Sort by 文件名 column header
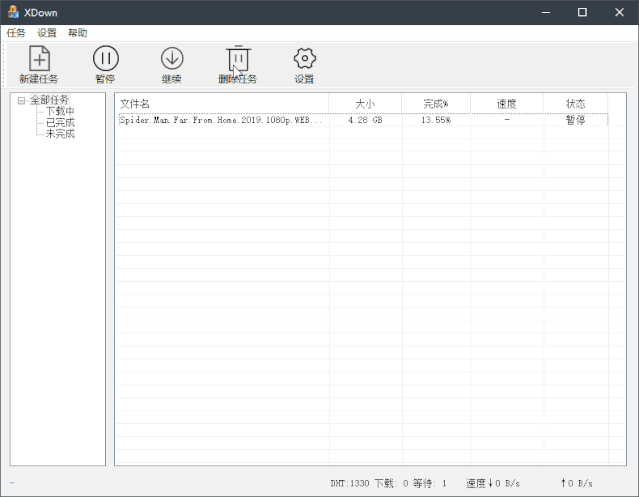 point(220,104)
